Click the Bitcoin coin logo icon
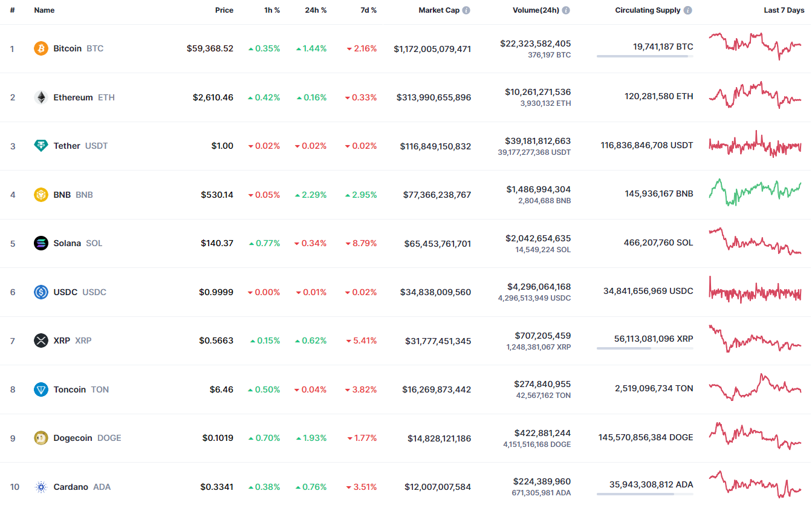This screenshot has height=505, width=812. click(41, 48)
